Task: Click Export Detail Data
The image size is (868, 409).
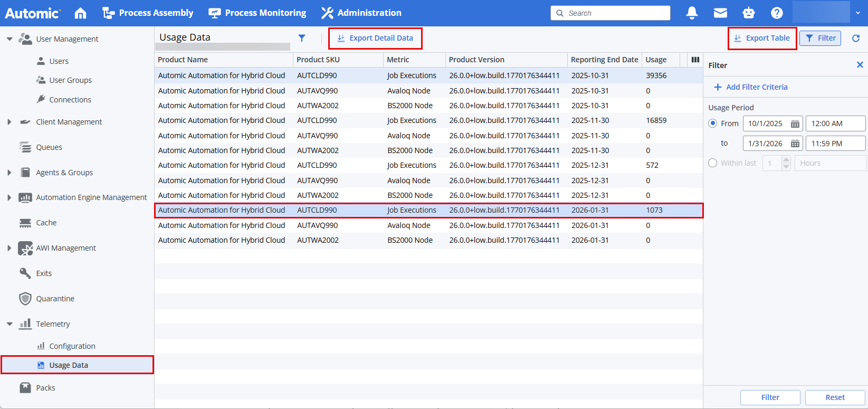Action: point(375,38)
